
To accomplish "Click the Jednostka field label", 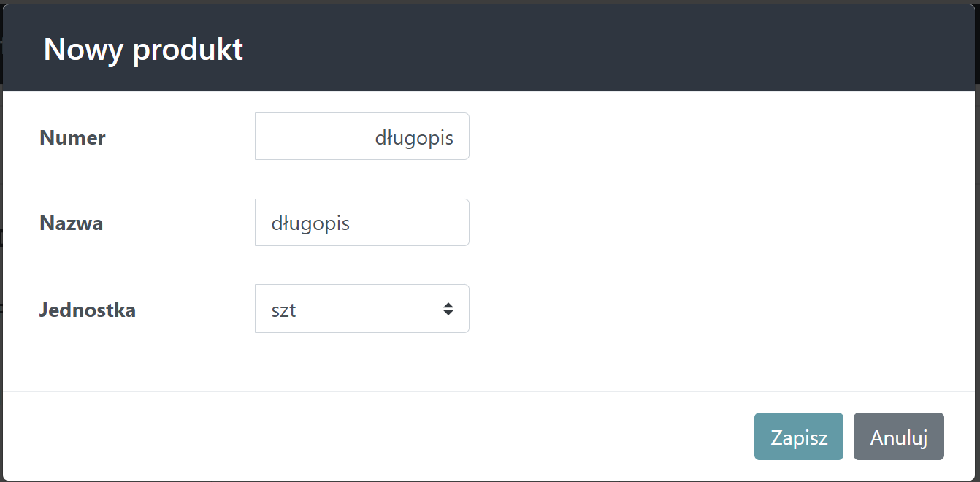I will (x=88, y=310).
